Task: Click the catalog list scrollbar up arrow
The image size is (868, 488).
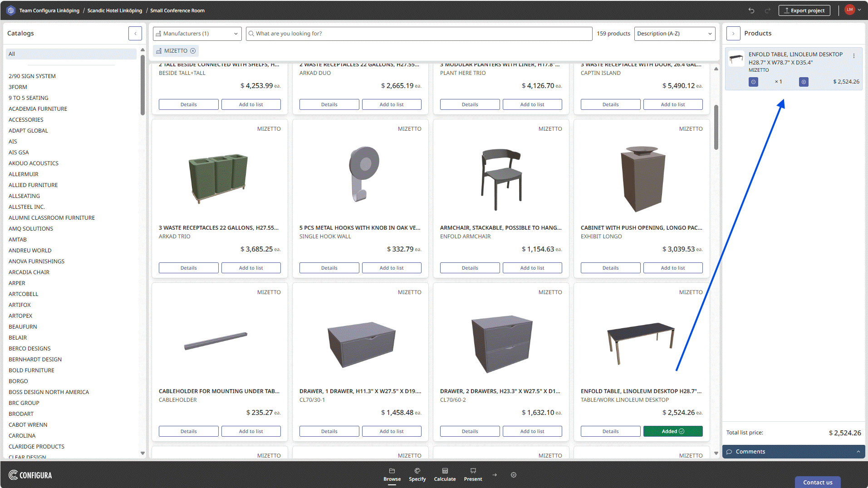Action: click(142, 50)
